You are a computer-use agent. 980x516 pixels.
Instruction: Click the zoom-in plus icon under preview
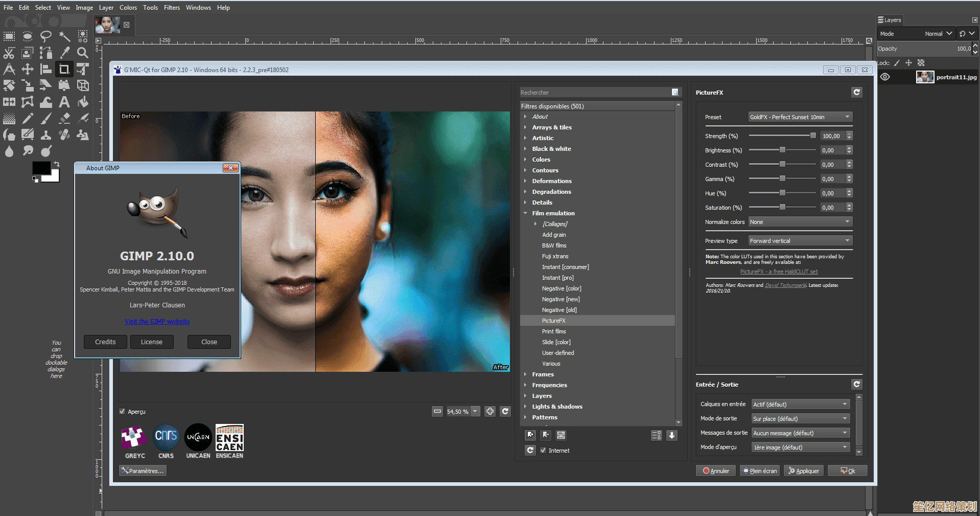(490, 411)
